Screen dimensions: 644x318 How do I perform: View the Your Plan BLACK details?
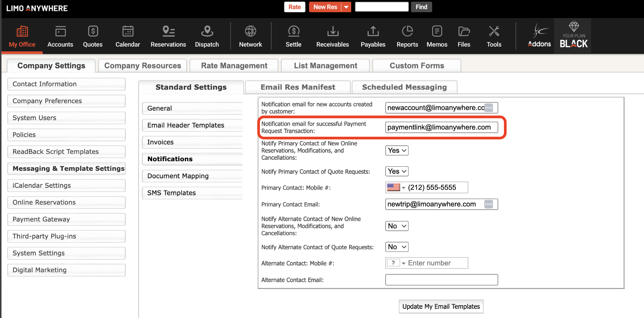point(573,36)
